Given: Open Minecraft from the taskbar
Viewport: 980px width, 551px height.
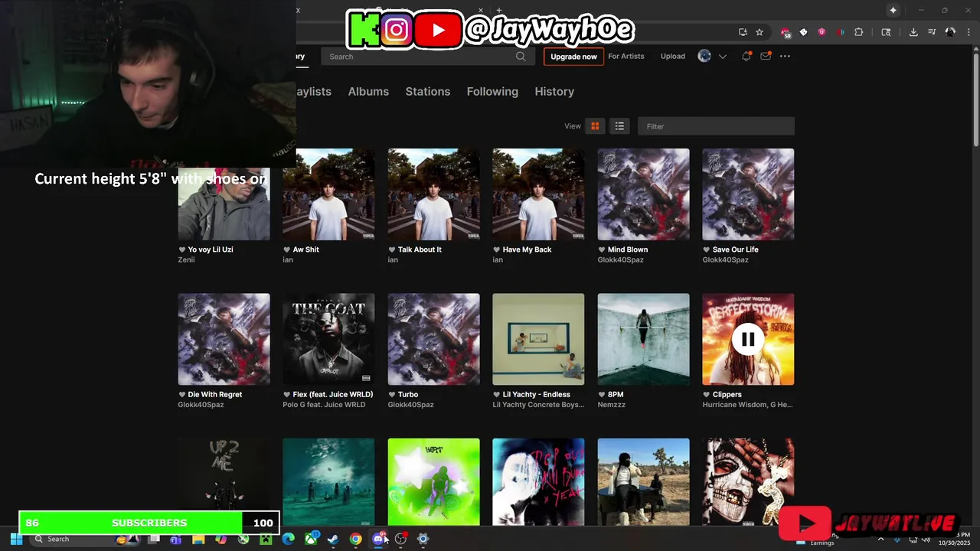Looking at the screenshot, I should coord(266,539).
